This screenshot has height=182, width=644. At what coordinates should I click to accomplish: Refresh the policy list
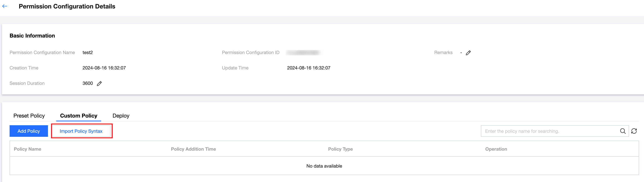tap(634, 131)
